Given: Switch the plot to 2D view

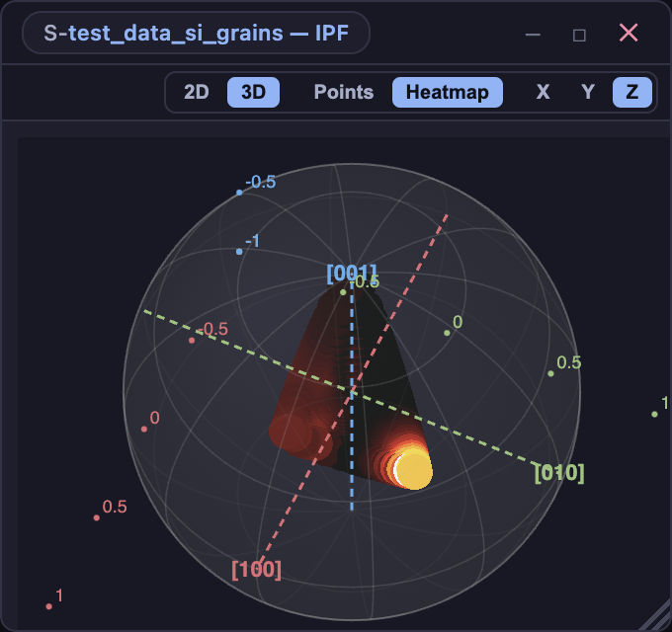Looking at the screenshot, I should [x=197, y=92].
